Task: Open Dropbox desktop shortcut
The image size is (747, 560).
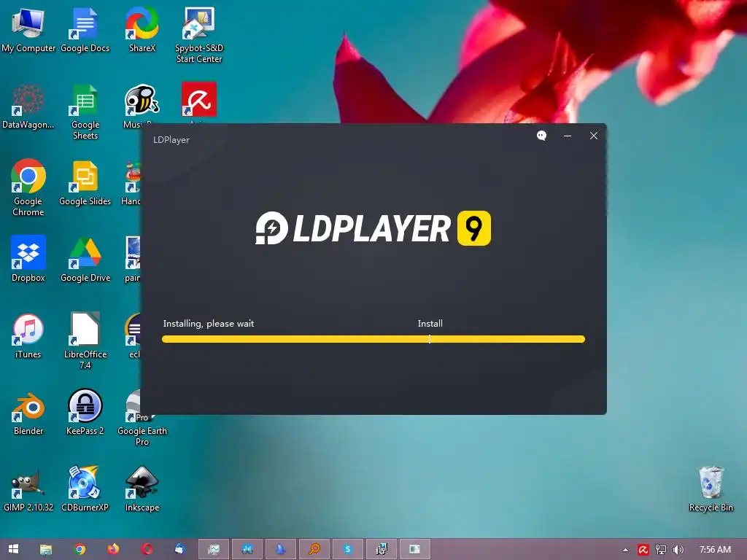Action: (28, 260)
